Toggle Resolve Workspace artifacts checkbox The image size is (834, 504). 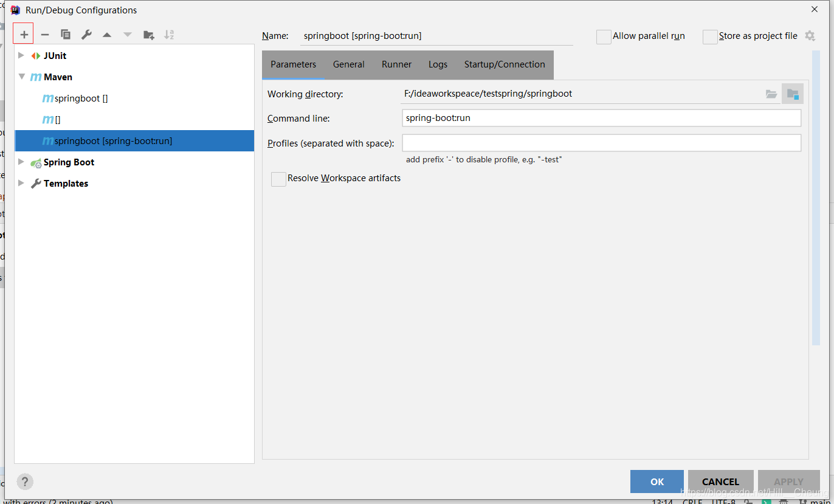(x=278, y=179)
